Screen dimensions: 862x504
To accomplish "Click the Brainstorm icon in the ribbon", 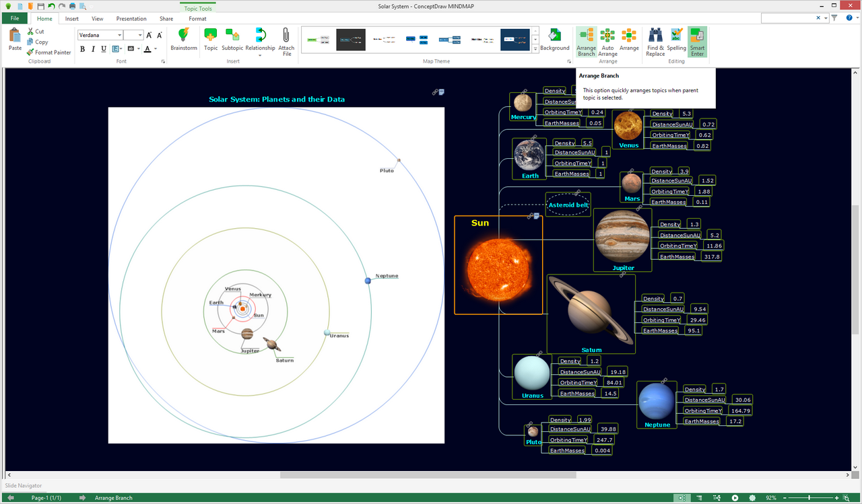I will [x=183, y=39].
